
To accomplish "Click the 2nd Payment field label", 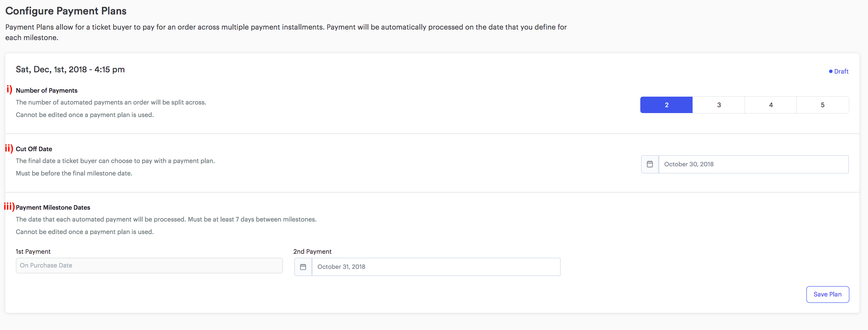I will click(312, 251).
